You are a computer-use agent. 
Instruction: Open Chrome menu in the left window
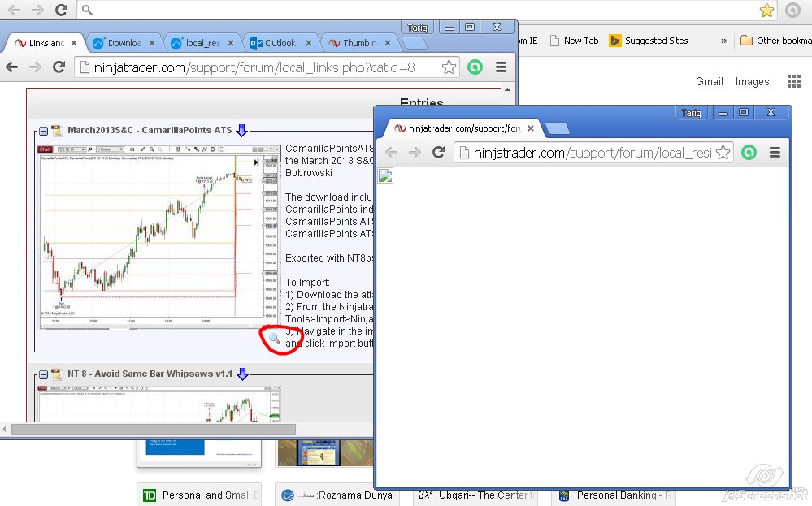point(501,67)
